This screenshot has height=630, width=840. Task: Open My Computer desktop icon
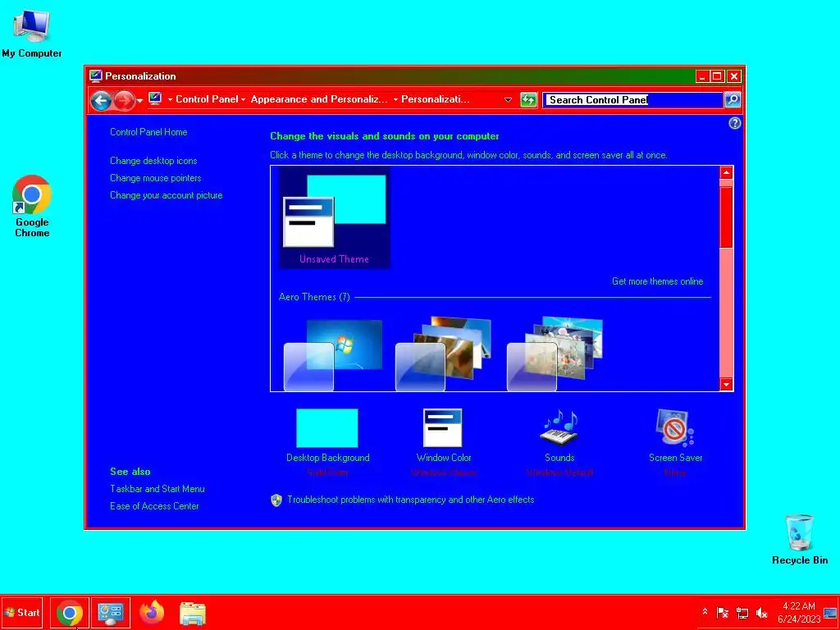[32, 33]
